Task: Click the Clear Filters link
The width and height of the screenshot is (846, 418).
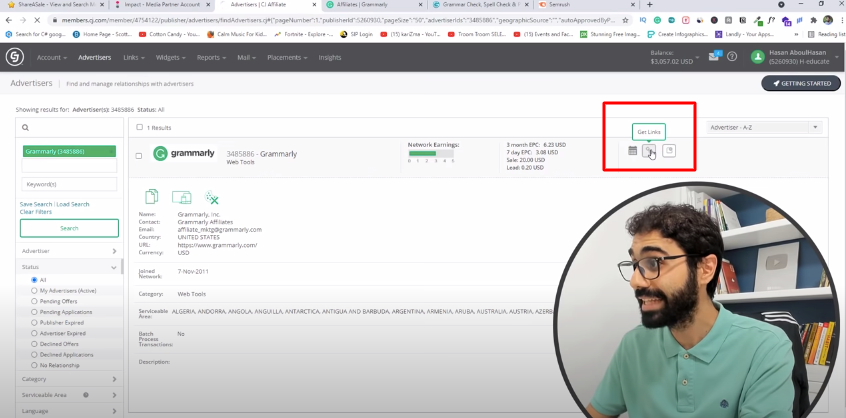Action: [x=35, y=212]
